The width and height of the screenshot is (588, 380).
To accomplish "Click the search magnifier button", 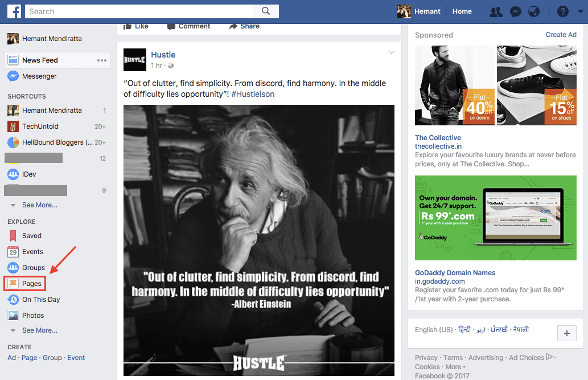I will point(265,11).
